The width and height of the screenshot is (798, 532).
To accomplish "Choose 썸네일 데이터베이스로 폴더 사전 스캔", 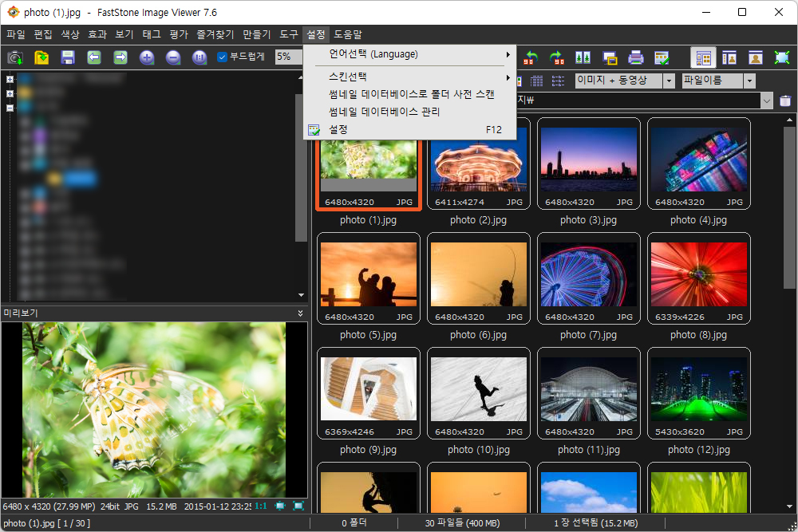I will 409,94.
